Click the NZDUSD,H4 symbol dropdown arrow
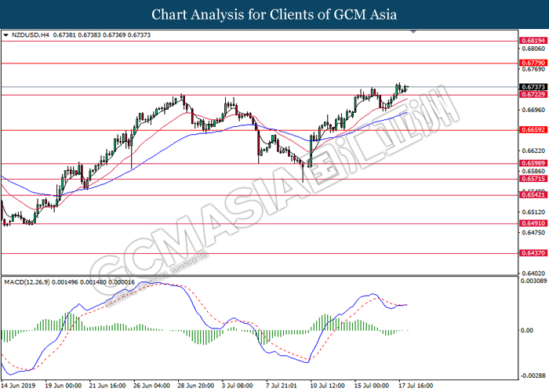Image resolution: width=549 pixels, height=392 pixels. (5, 35)
